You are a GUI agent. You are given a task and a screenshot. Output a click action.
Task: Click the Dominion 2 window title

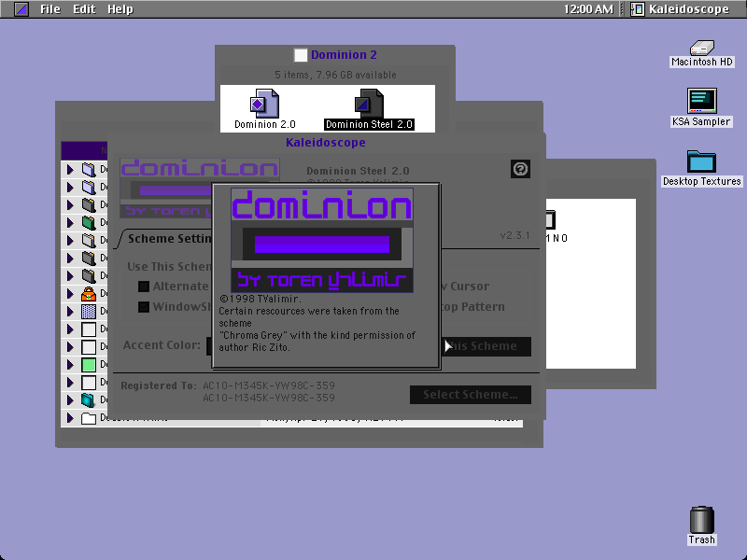coord(344,55)
